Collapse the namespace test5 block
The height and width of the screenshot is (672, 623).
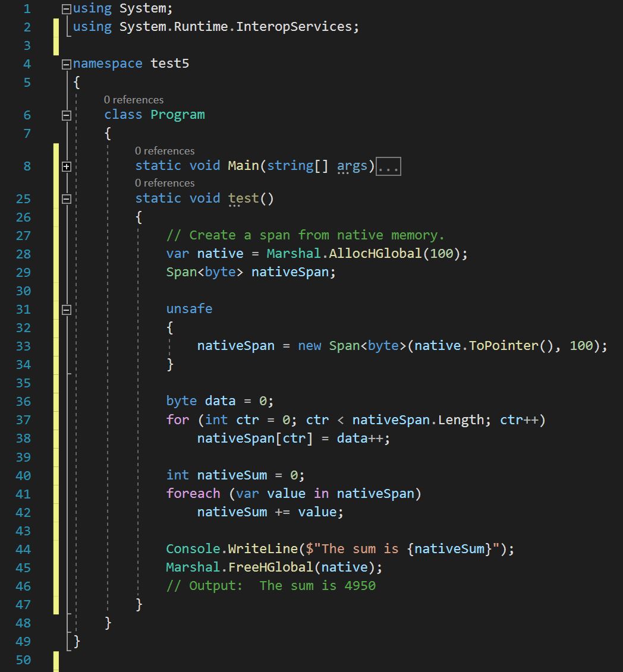tap(67, 64)
